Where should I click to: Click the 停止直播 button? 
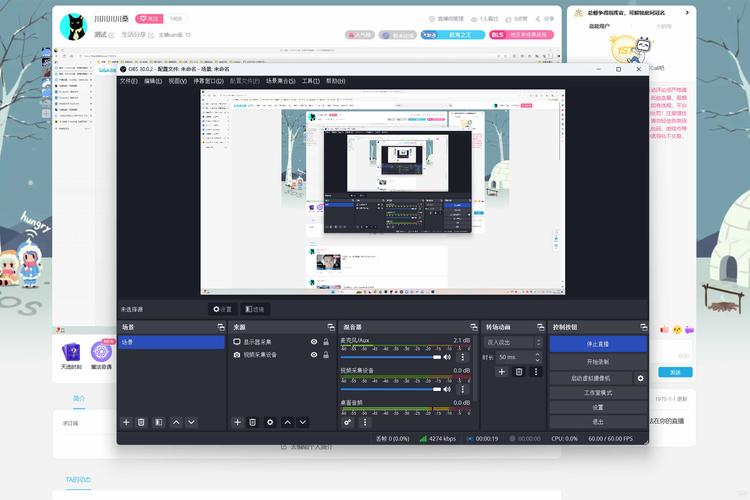(597, 343)
